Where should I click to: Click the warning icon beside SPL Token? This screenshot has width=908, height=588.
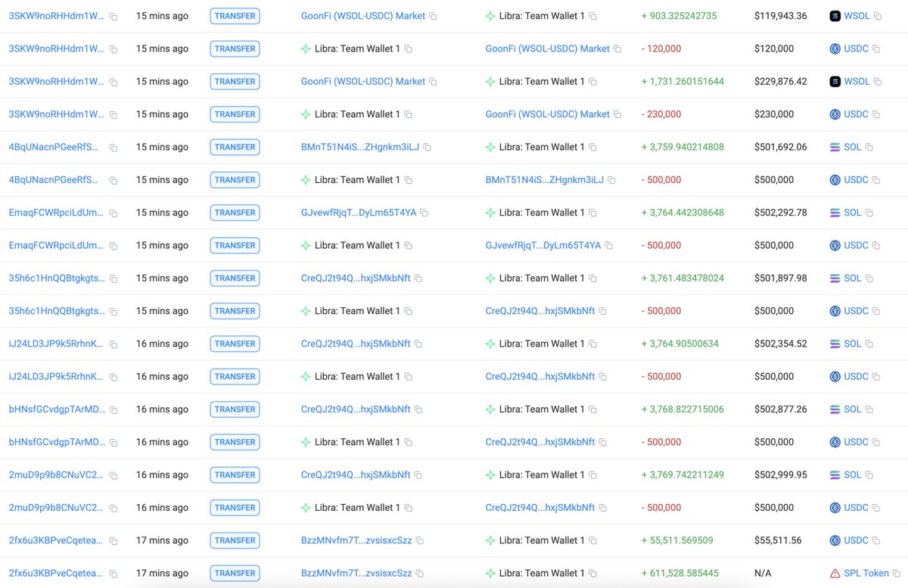point(835,574)
